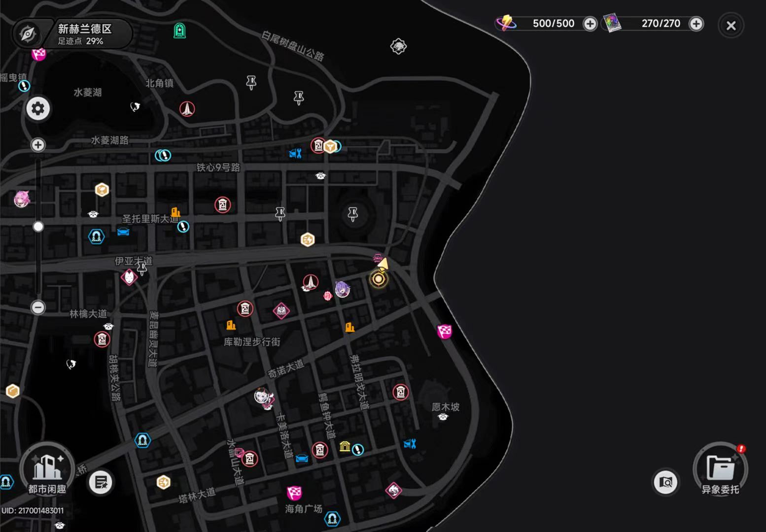Image resolution: width=766 pixels, height=532 pixels.
Task: Open the compass icon beside 新赫兰德区
Action: tap(28, 34)
